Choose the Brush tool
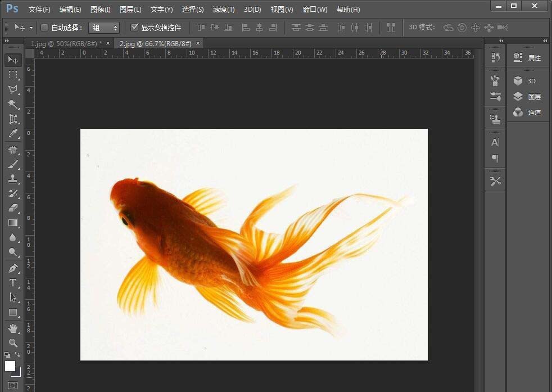The height and width of the screenshot is (392, 552). [x=12, y=164]
